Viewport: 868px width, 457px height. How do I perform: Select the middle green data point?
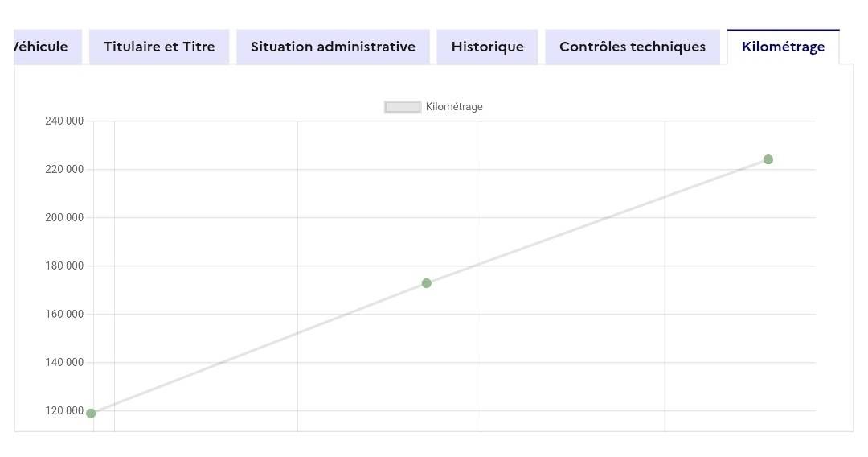[427, 283]
